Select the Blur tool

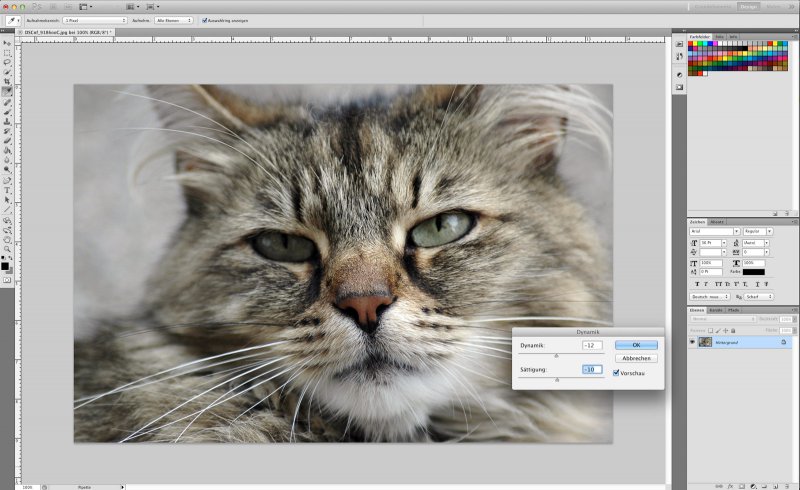click(x=7, y=160)
